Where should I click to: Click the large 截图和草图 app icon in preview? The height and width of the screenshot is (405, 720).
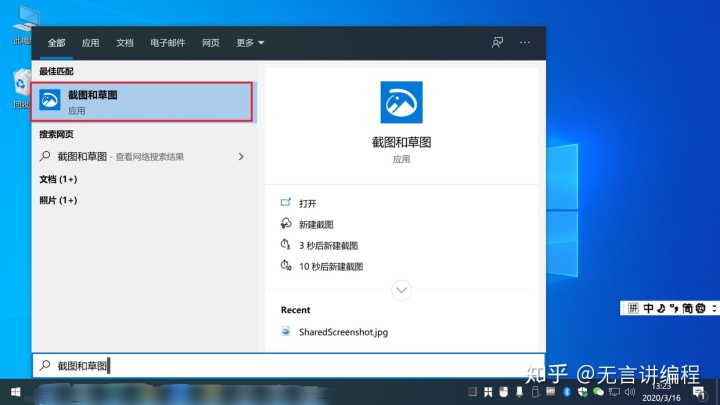tap(401, 102)
